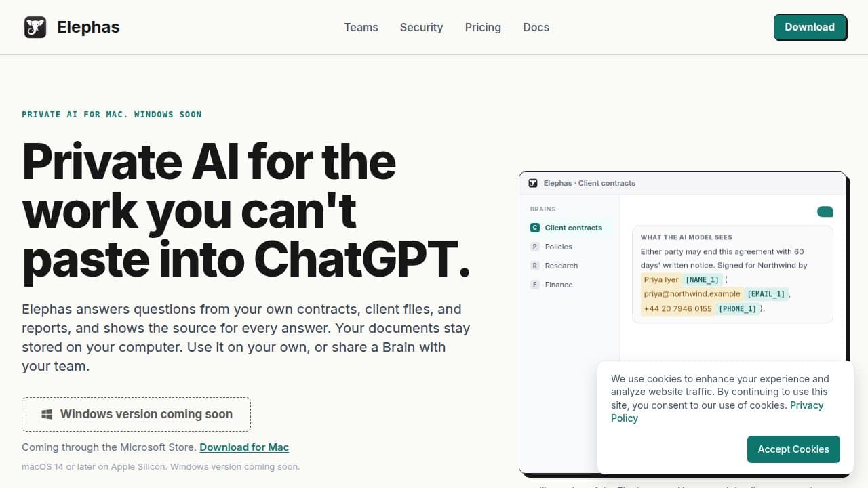Accept cookies in the consent popup
This screenshot has width=868, height=488.
793,449
